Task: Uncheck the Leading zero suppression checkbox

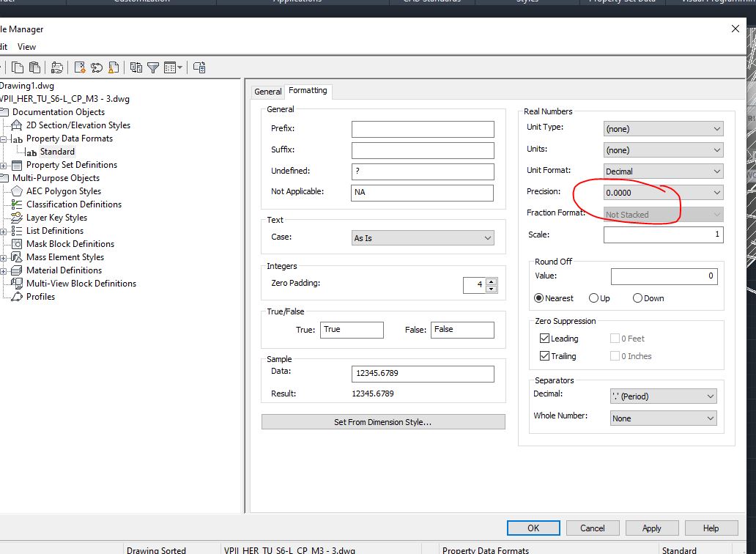Action: pos(543,339)
